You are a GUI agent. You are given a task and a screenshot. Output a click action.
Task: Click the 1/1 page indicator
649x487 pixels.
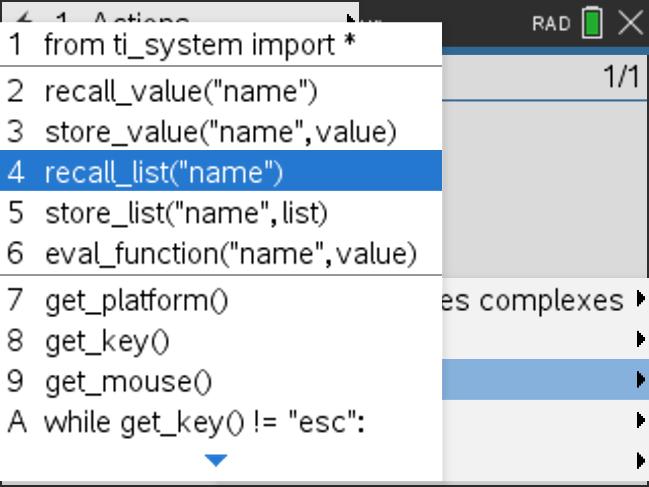tap(621, 78)
